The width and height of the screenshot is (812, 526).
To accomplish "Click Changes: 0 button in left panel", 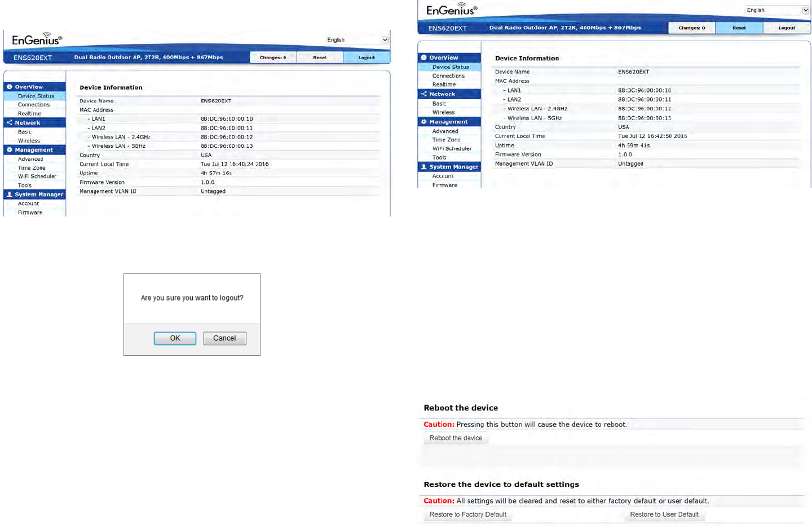I will [273, 58].
